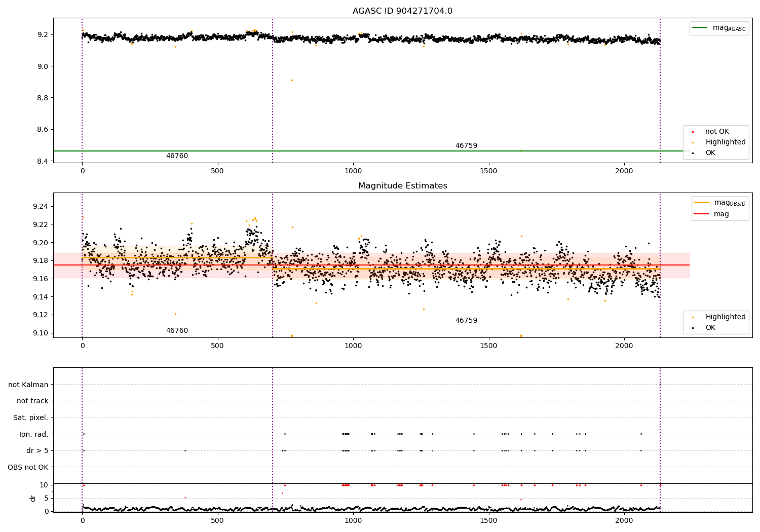760x532 pixels.
Task: Click the 5 tick on the dr axis
Action: coord(47,498)
